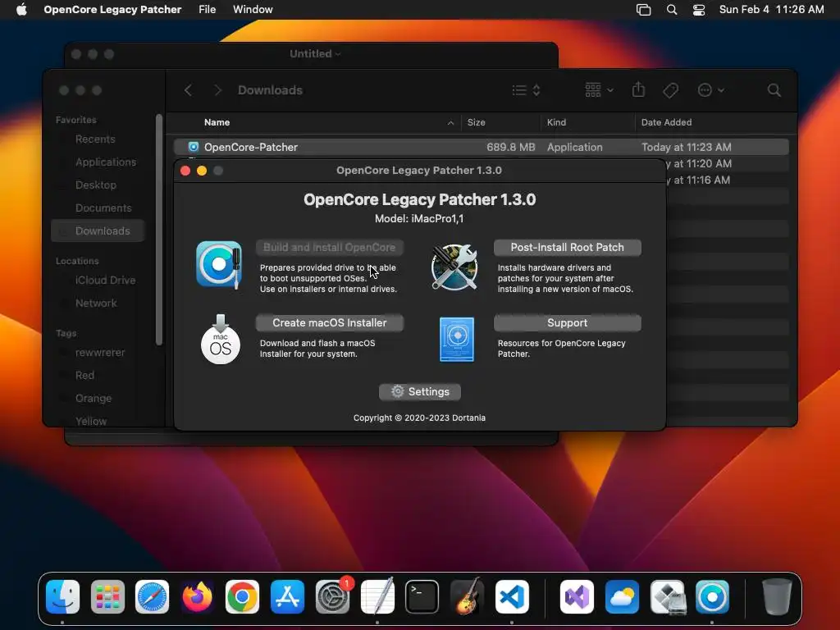
Task: Open the Window menu
Action: [x=253, y=10]
